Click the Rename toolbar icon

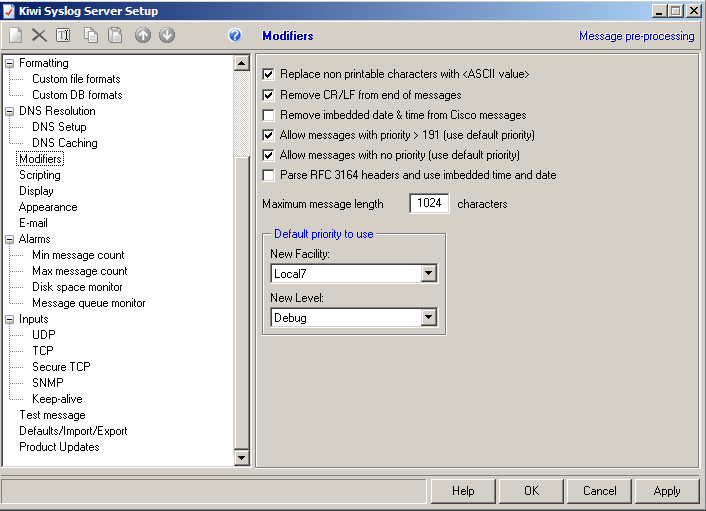pyautogui.click(x=63, y=35)
